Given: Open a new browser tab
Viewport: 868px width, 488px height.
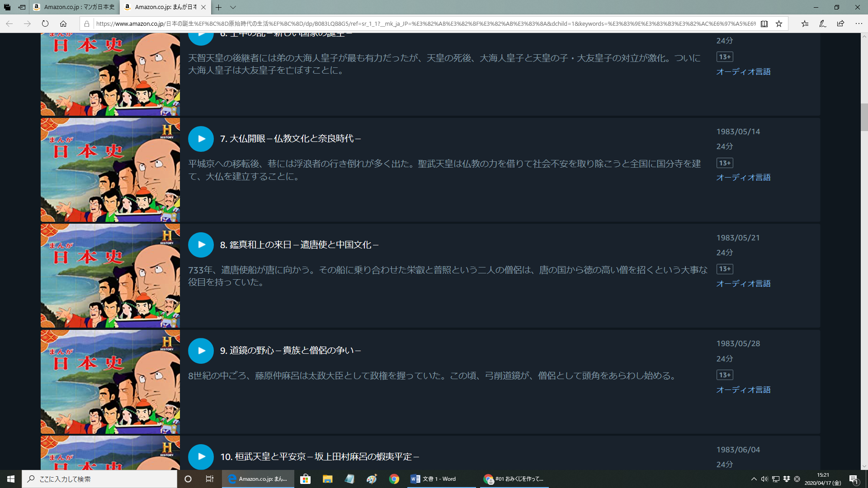Looking at the screenshot, I should point(218,7).
